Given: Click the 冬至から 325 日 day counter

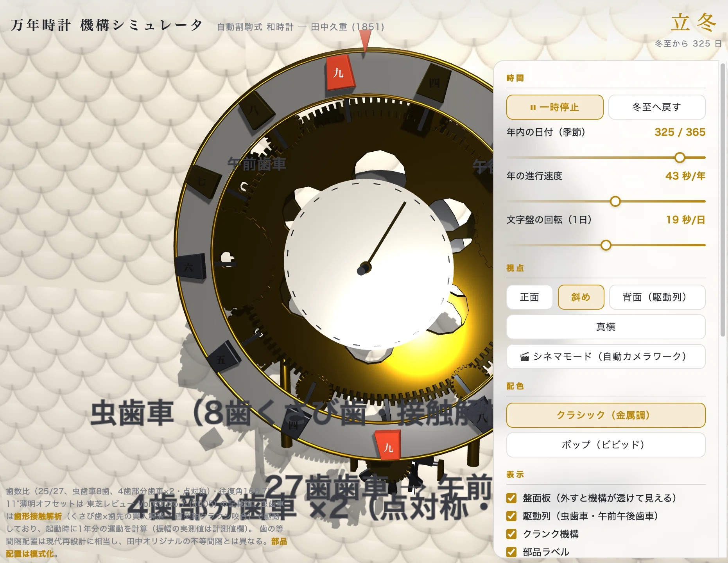Looking at the screenshot, I should point(688,43).
